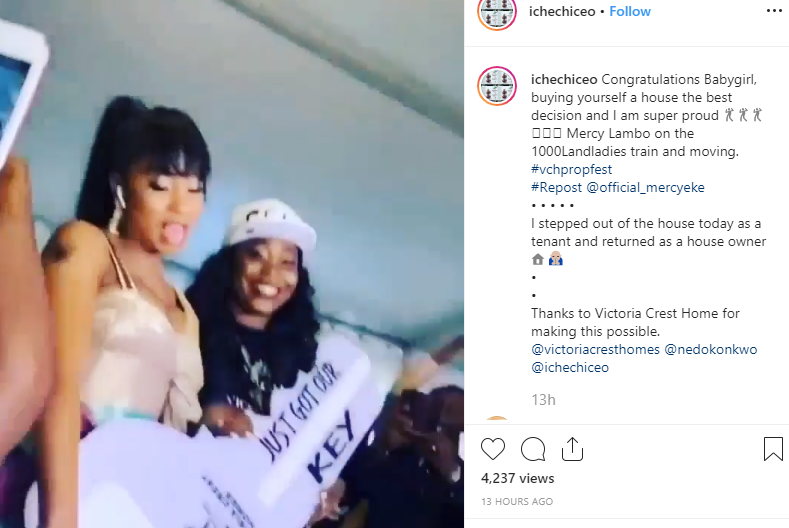
Task: Open the ichechiceo username in the header
Action: (562, 11)
